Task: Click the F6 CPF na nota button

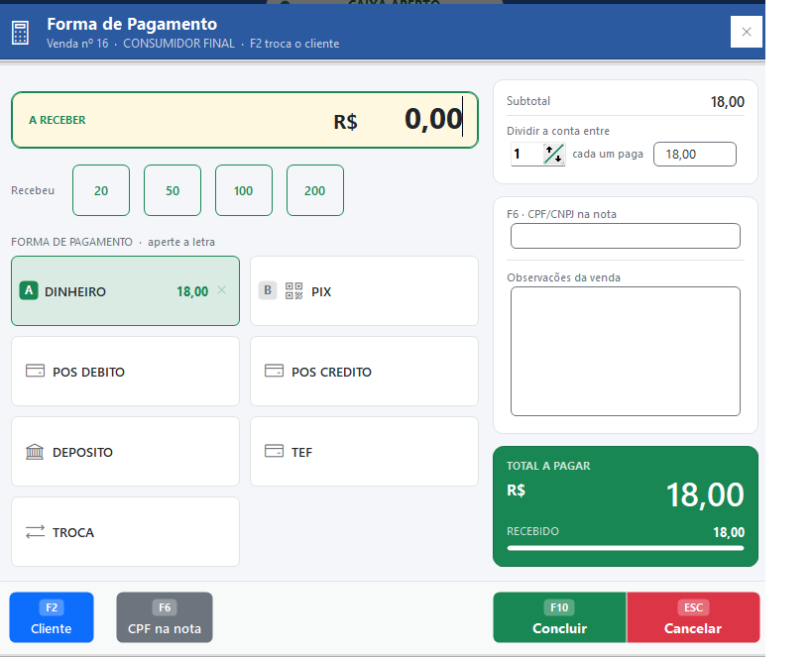Action: (165, 617)
